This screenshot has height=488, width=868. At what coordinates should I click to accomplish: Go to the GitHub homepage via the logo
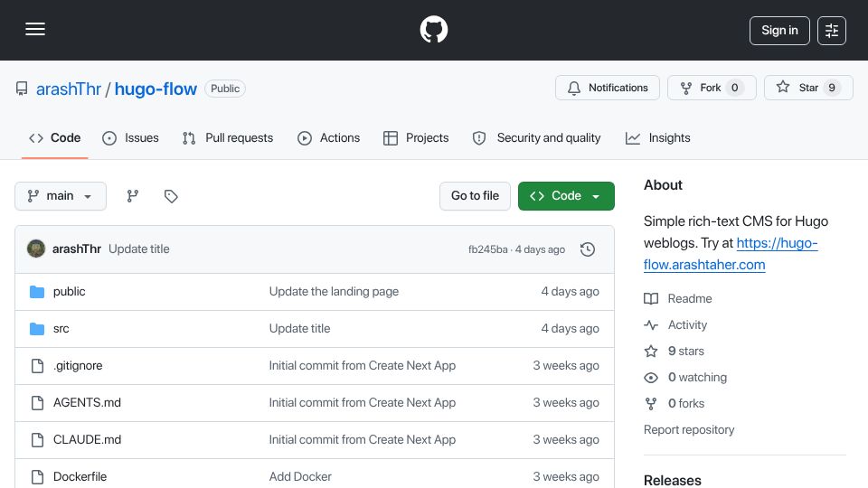pyautogui.click(x=433, y=29)
